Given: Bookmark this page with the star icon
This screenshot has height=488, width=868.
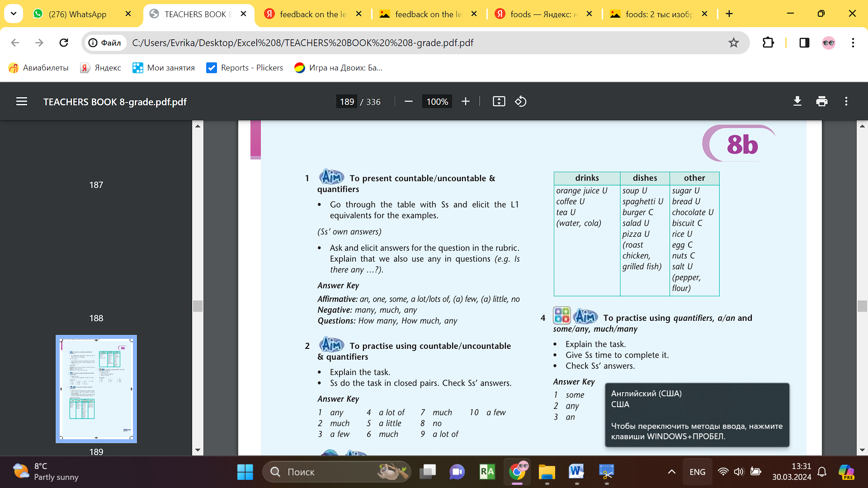Looking at the screenshot, I should click(x=733, y=43).
